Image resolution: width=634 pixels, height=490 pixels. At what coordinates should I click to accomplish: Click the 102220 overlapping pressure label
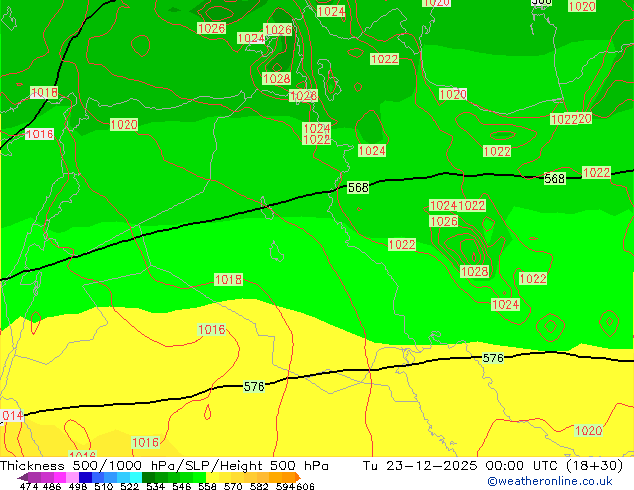coord(571,119)
